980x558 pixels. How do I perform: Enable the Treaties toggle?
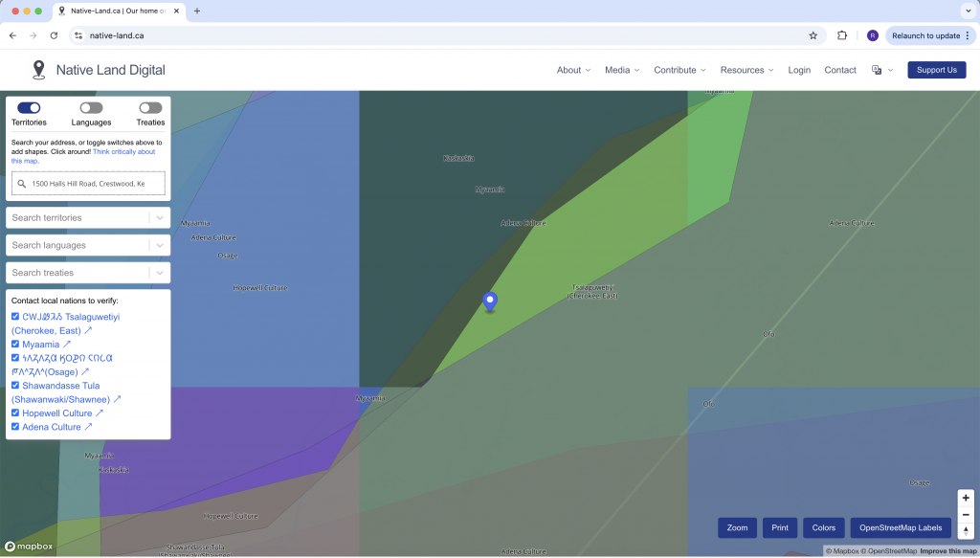[x=150, y=108]
